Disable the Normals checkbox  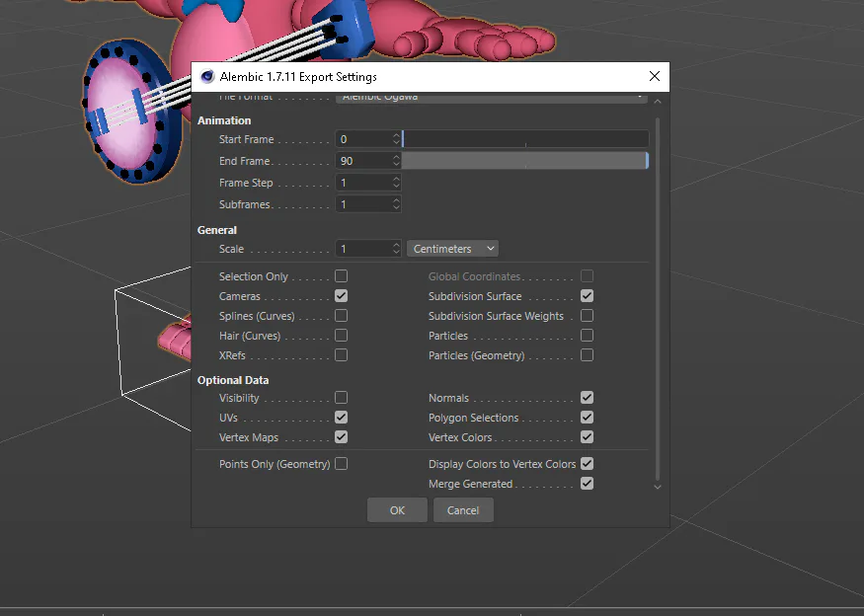click(587, 398)
